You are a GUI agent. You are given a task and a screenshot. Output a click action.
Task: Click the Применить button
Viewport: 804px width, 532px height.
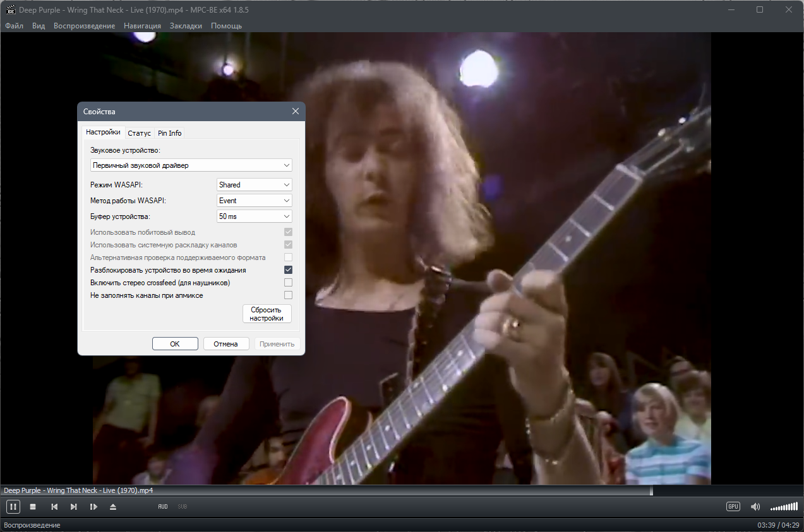click(277, 344)
